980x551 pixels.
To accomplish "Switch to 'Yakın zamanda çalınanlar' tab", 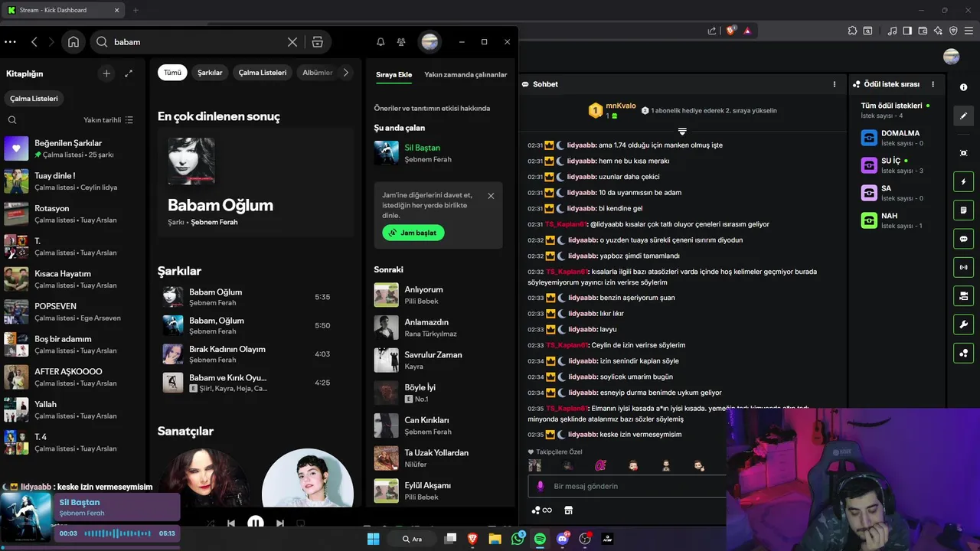I will 465,75.
